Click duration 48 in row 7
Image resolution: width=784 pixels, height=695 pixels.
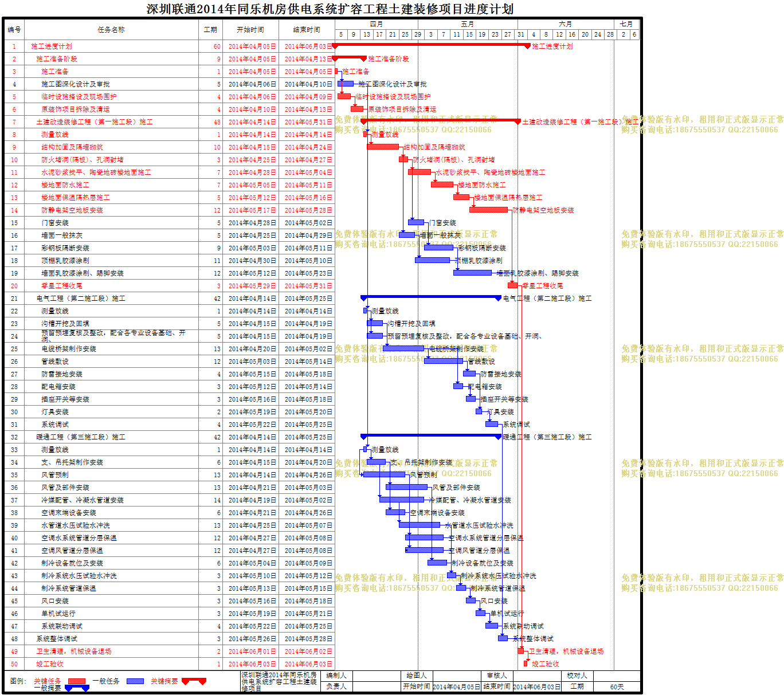pyautogui.click(x=217, y=122)
